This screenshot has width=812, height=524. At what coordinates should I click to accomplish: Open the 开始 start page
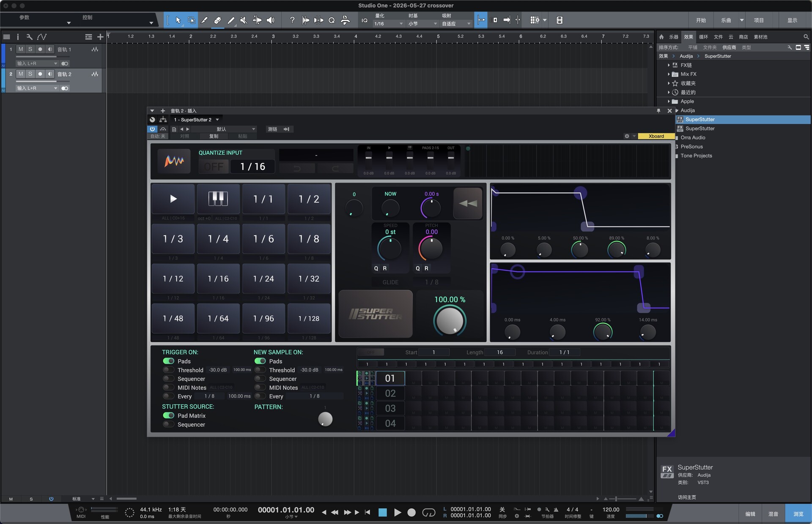pyautogui.click(x=701, y=20)
